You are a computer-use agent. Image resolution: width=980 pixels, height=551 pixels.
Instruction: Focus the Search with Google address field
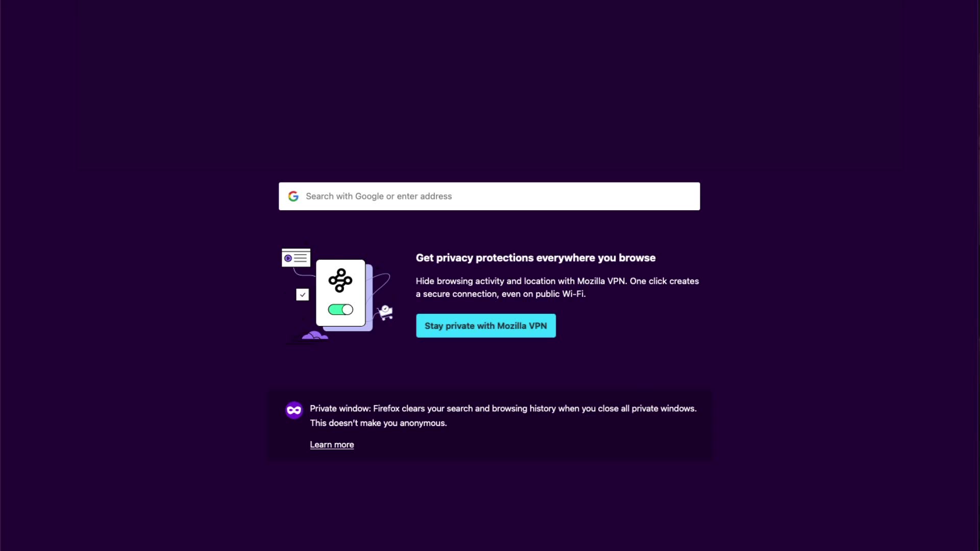489,196
